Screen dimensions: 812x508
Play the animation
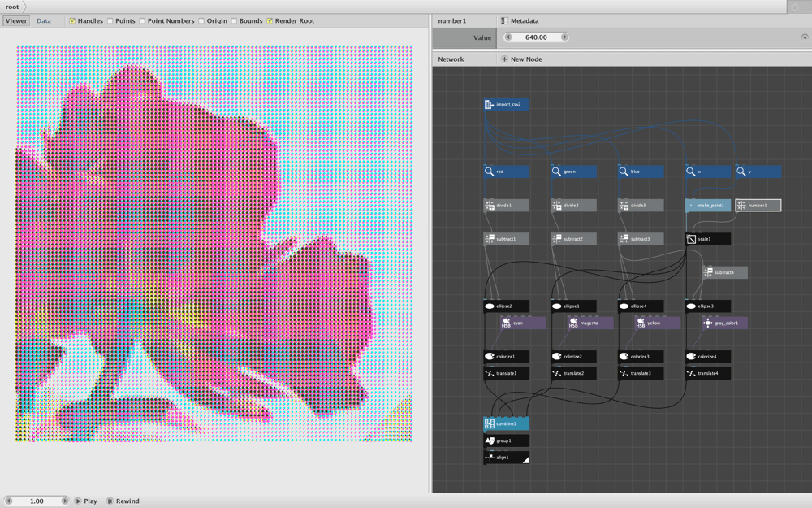(x=86, y=501)
